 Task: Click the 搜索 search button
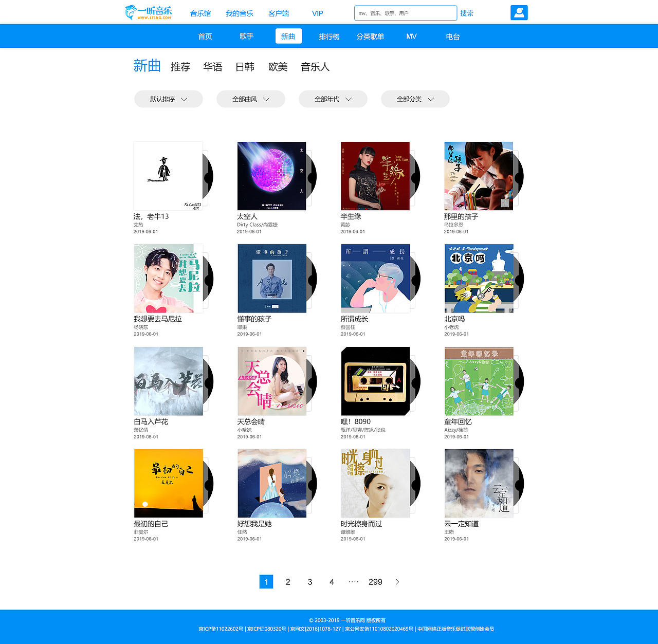(467, 13)
